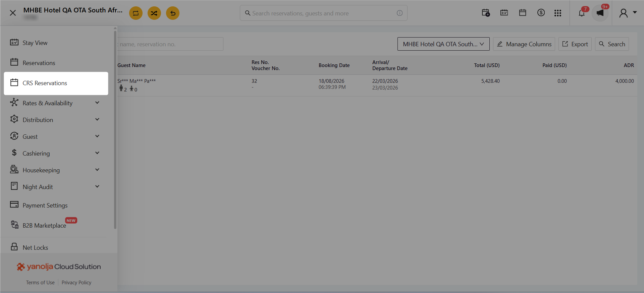
Task: Click the yellow shuffle icon
Action: click(x=154, y=13)
